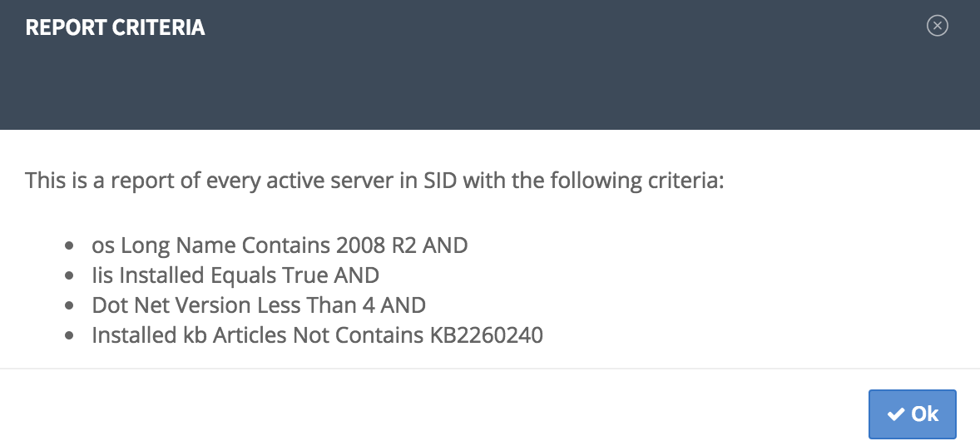This screenshot has height=446, width=980.
Task: Close the Report Criteria dialog with the X icon
Action: (x=937, y=26)
